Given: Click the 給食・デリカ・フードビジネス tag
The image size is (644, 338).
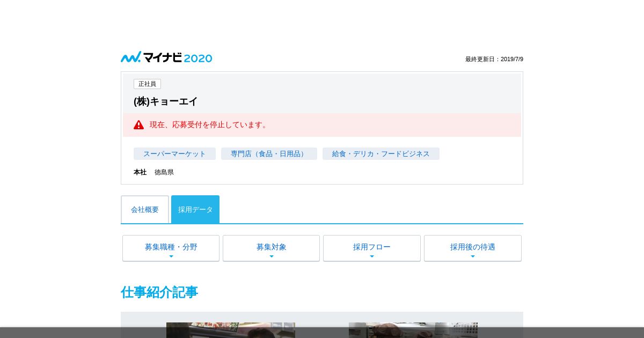Looking at the screenshot, I should (381, 154).
